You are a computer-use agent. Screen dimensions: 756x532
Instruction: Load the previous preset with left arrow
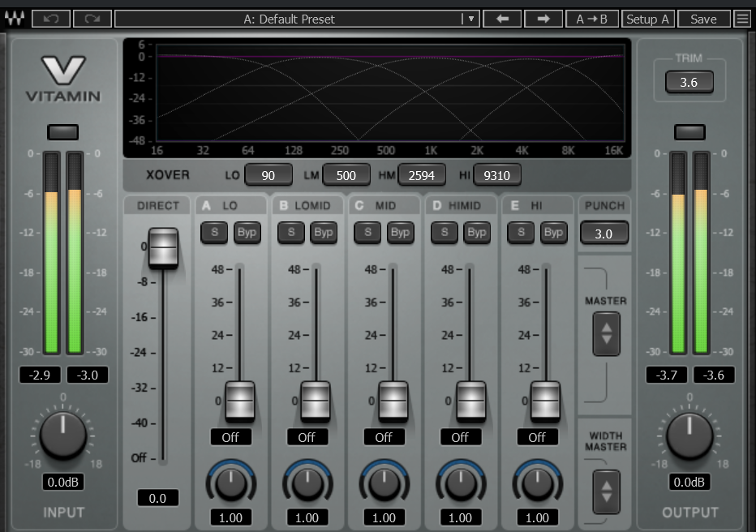[x=502, y=19]
